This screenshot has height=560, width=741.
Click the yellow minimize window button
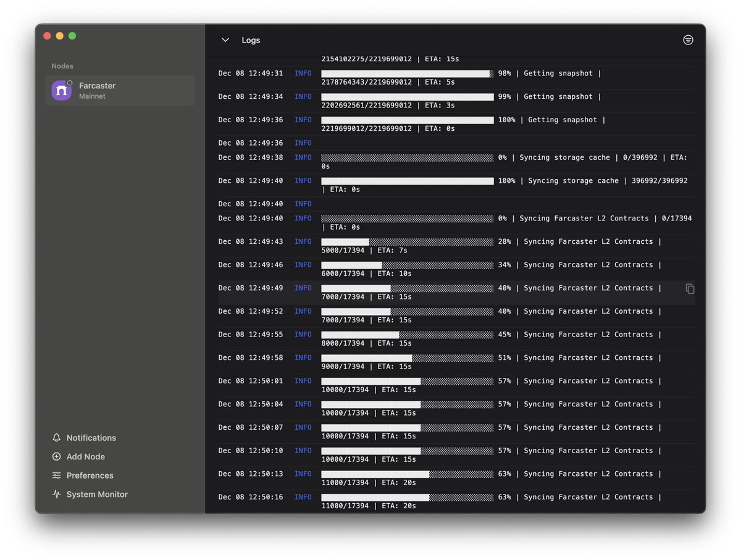tap(60, 36)
